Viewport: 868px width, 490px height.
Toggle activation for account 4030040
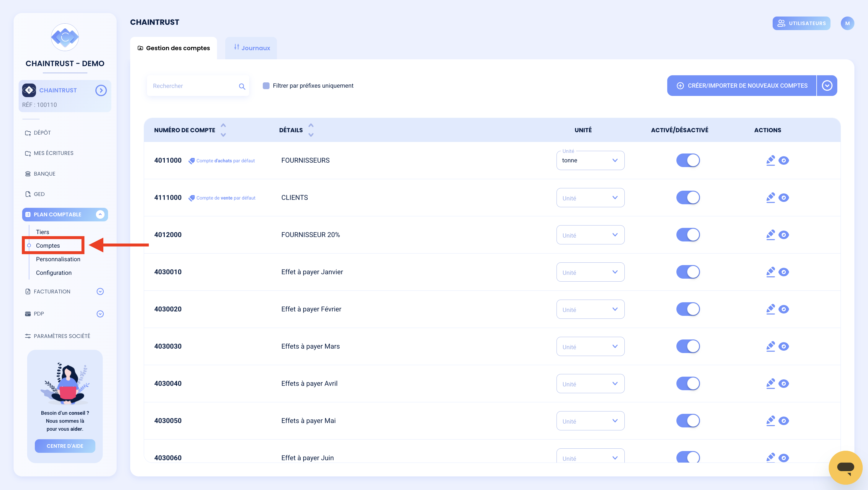pyautogui.click(x=688, y=383)
